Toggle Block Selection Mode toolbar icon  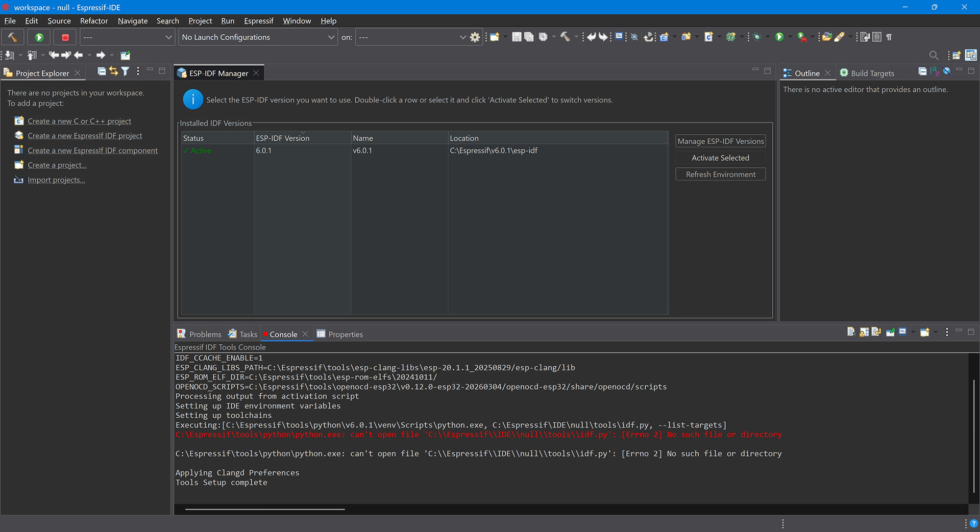(x=877, y=37)
